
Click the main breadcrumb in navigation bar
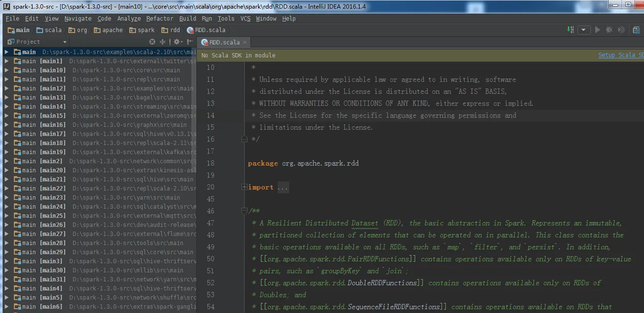[19, 30]
